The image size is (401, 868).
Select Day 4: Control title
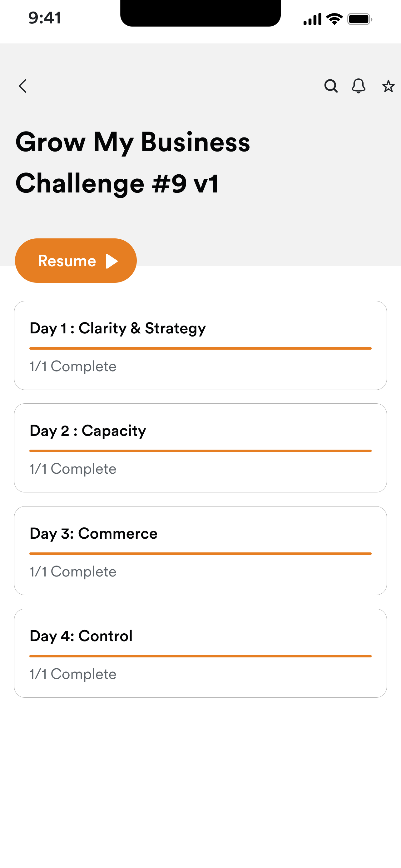pos(81,636)
